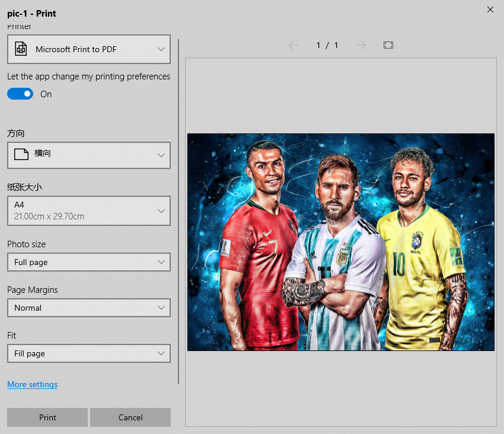Viewport: 504px width, 434px height.
Task: Open the Microsoft Print to PDF printer dropdown
Action: [x=89, y=49]
